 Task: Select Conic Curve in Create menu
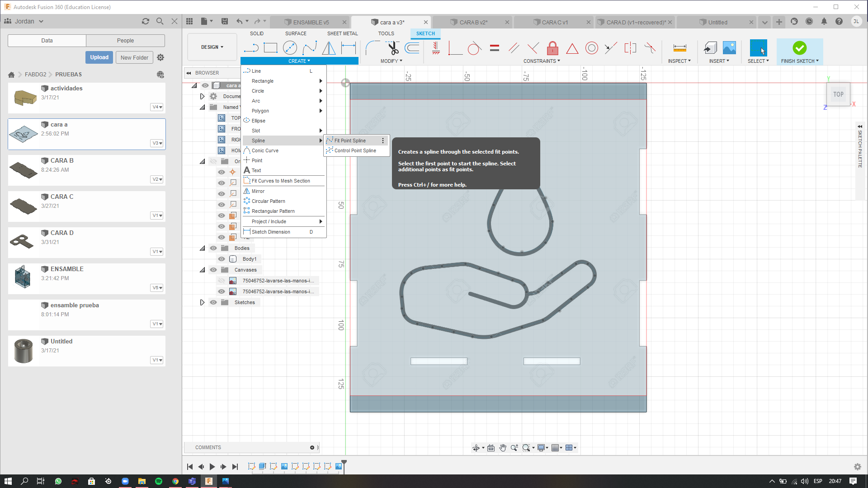click(265, 150)
